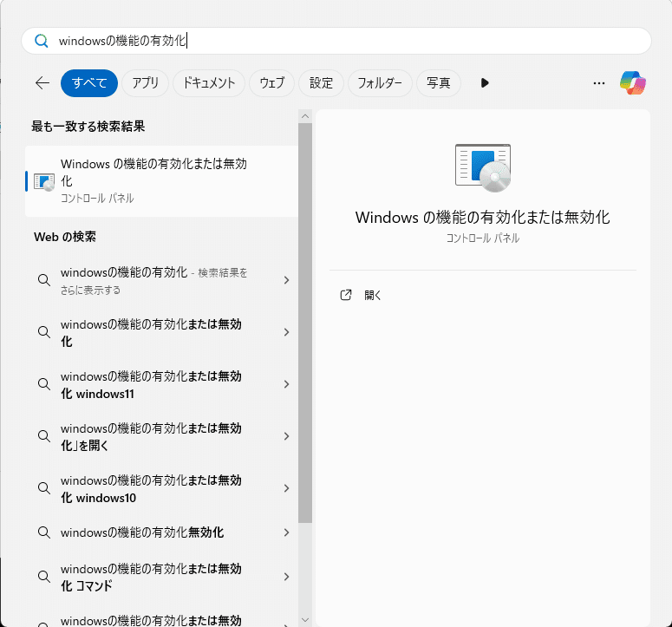This screenshot has width=672, height=627.
Task: Show more filter tabs with play arrow
Action: point(485,82)
